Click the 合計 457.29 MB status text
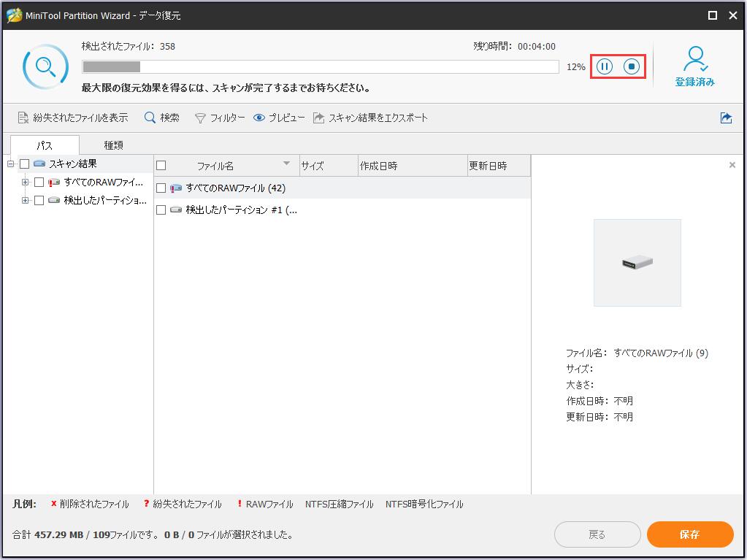Viewport: 747px width, 560px height. (153, 534)
